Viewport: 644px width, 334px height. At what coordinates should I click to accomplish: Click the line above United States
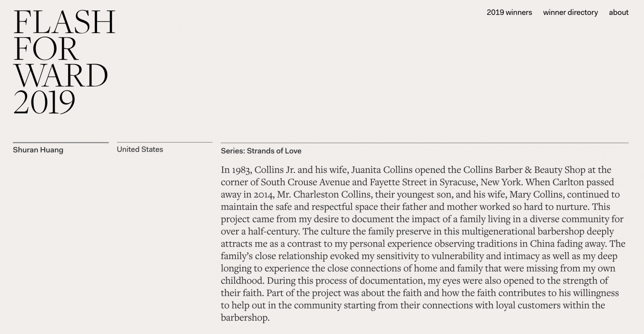[164, 142]
